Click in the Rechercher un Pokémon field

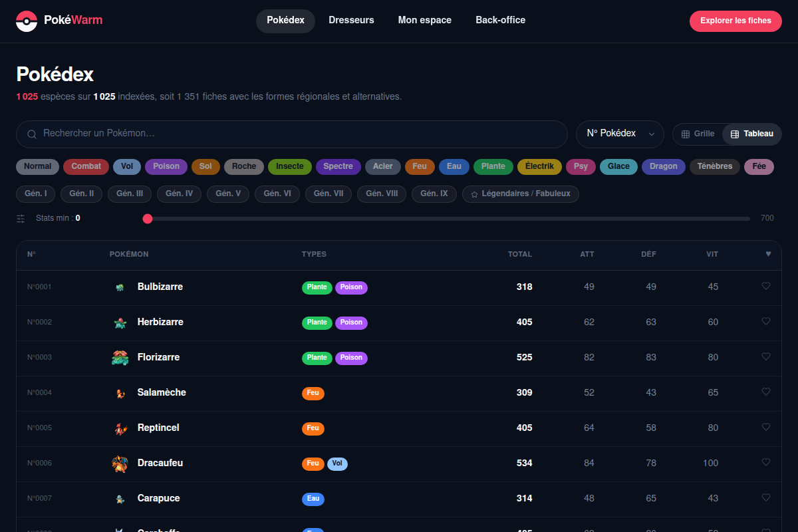pyautogui.click(x=292, y=134)
